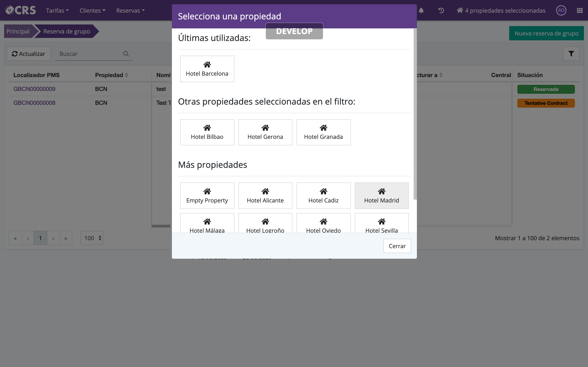
Task: Pick Hotel Gerona from filtered properties
Action: click(x=265, y=132)
